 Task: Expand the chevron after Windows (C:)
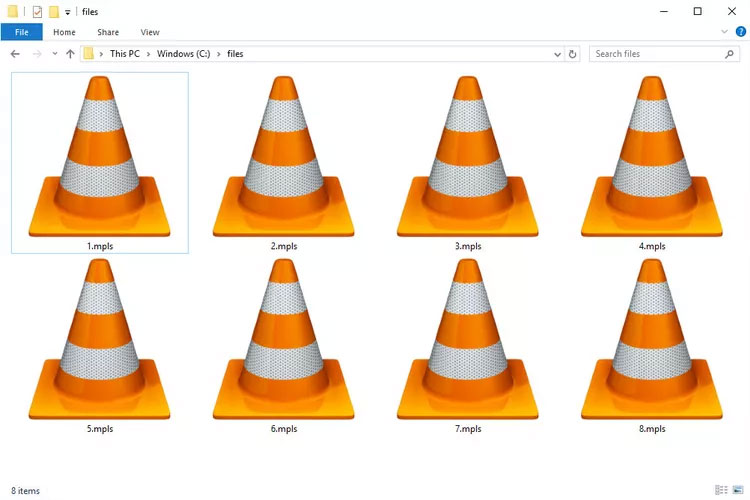pos(219,54)
